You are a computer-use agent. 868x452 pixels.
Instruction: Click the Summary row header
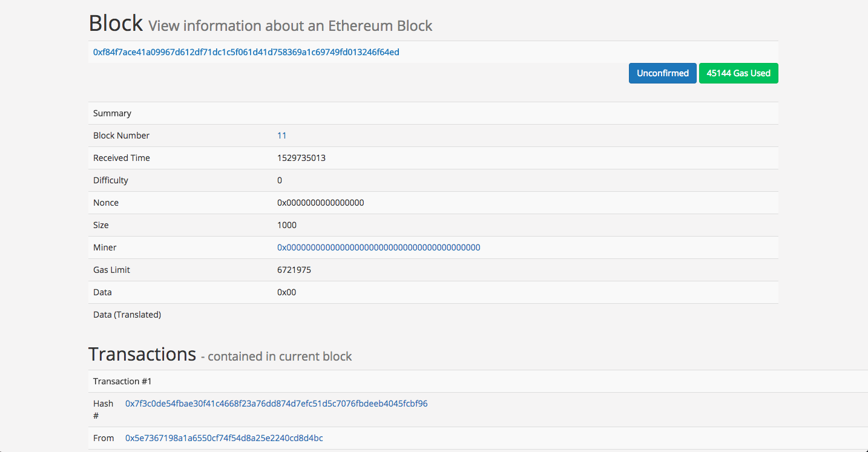point(433,113)
